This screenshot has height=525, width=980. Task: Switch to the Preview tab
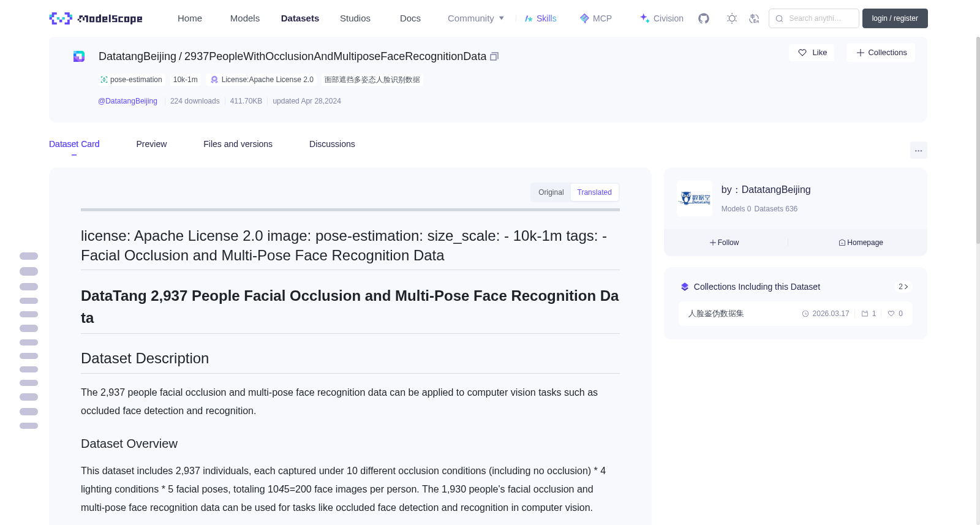151,144
